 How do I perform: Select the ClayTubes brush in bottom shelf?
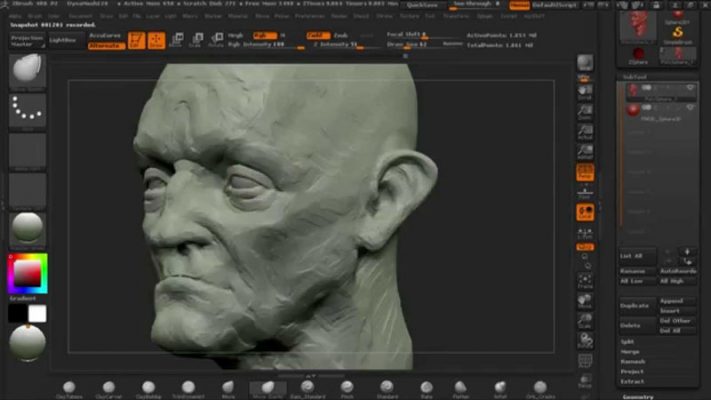(70, 388)
